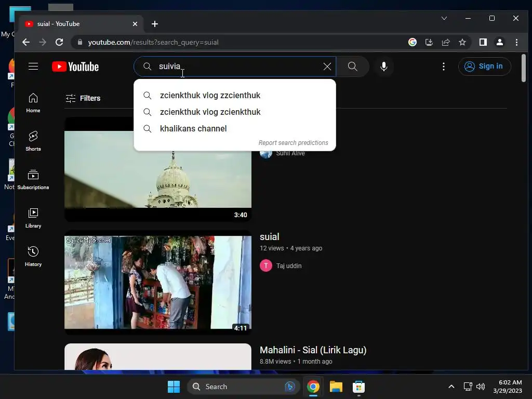
Task: Start voice search with microphone icon
Action: 384,66
